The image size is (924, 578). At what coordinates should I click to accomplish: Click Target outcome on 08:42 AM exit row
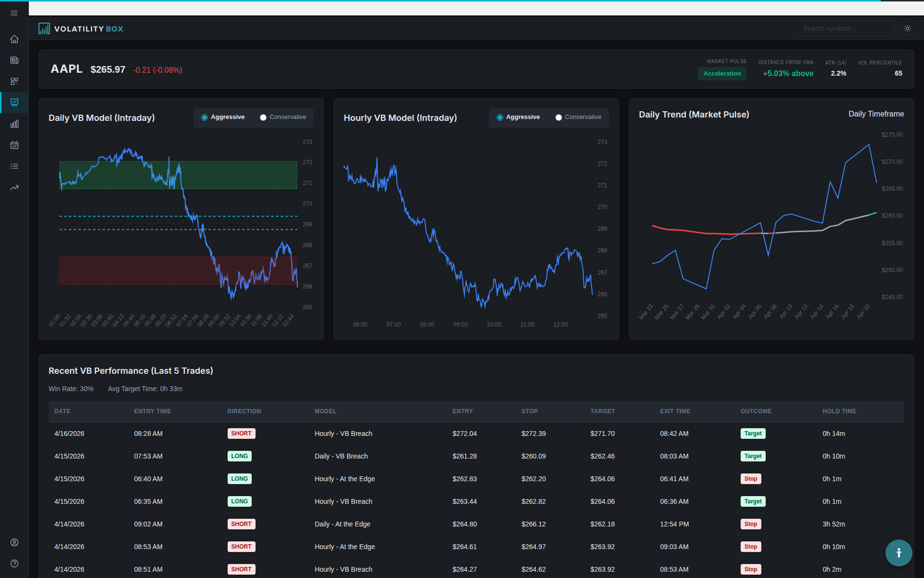point(753,433)
